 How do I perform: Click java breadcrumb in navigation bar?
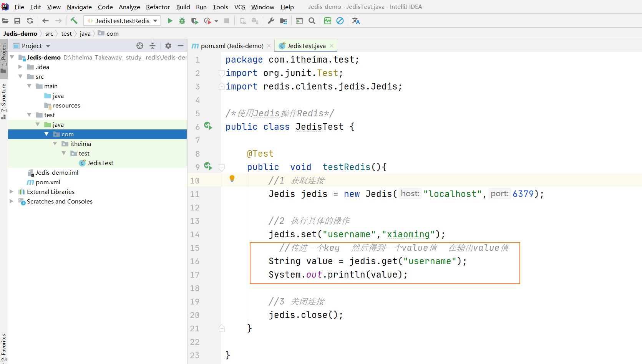(x=85, y=33)
